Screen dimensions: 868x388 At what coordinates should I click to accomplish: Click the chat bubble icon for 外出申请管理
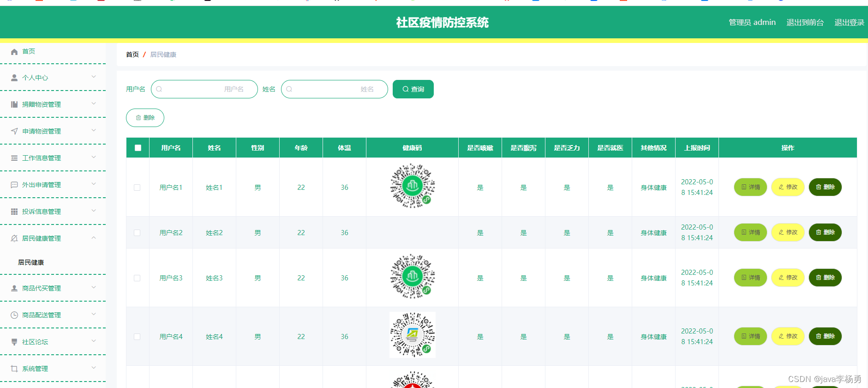(x=14, y=185)
